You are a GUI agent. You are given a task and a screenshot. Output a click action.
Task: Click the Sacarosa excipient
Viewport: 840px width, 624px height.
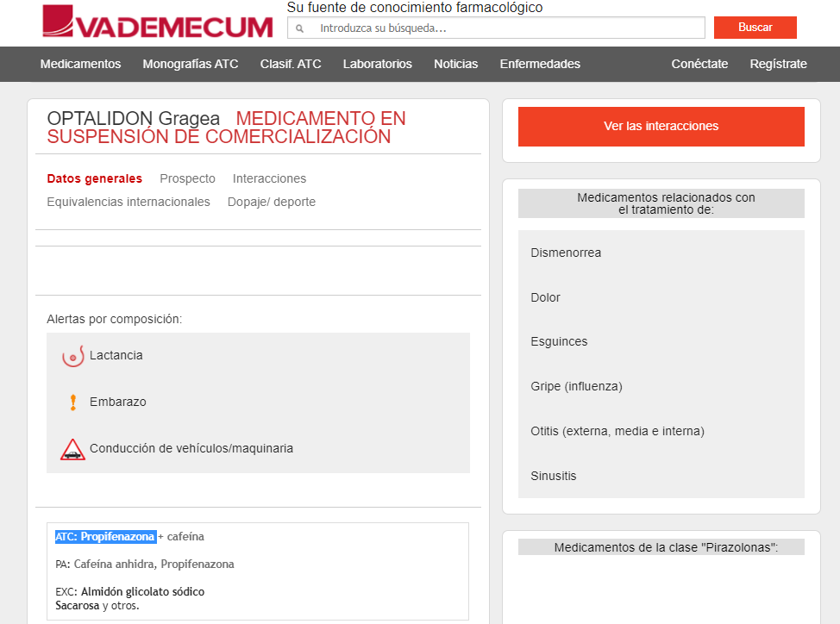[77, 606]
